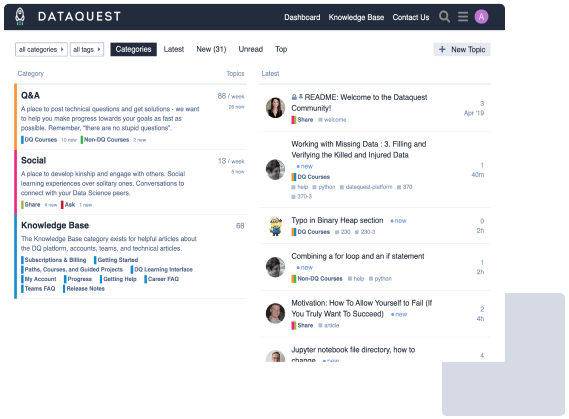Open Getting Started subcategory
The width and height of the screenshot is (569, 419).
(x=116, y=260)
